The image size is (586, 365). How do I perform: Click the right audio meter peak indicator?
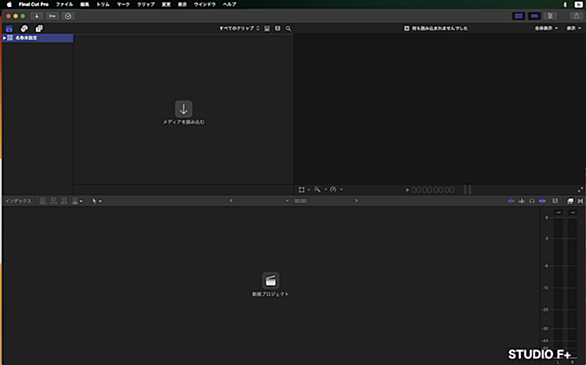[572, 213]
